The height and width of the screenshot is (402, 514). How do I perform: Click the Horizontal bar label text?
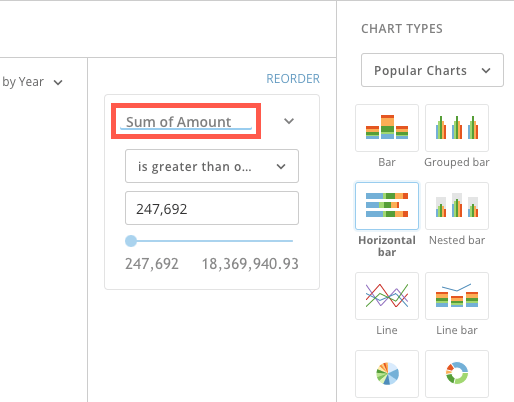[x=387, y=246]
